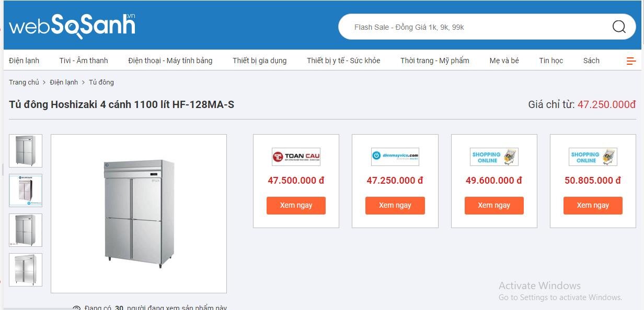Click the Toan Cau store logo

[295, 156]
